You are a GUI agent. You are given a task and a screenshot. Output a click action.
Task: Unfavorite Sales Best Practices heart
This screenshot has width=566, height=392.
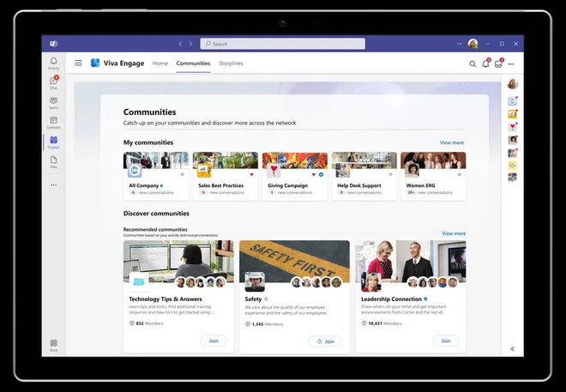pyautogui.click(x=251, y=175)
